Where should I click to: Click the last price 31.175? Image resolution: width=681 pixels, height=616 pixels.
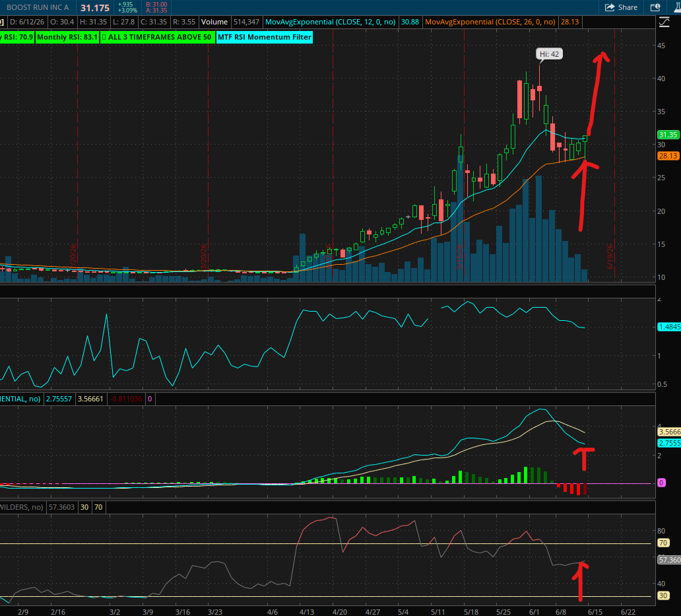[x=95, y=8]
